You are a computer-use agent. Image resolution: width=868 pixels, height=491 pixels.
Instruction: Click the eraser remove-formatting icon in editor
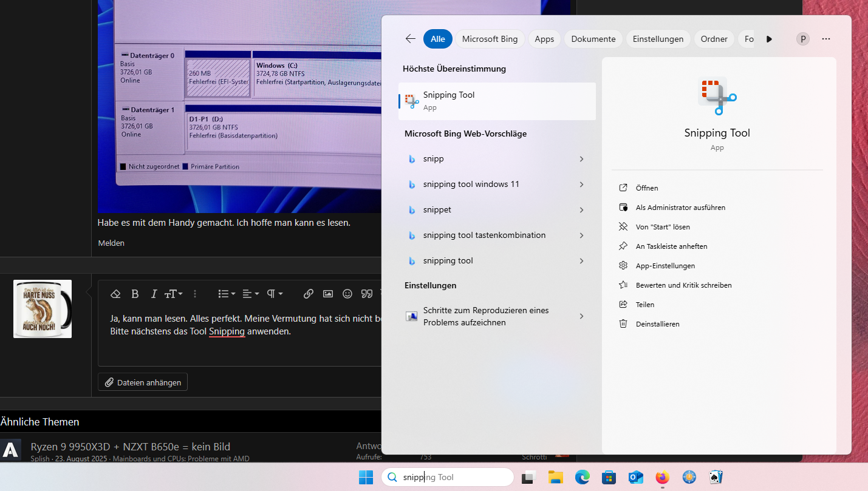tap(115, 294)
